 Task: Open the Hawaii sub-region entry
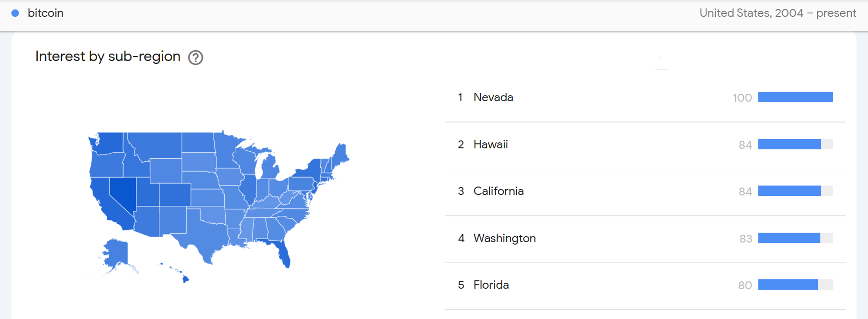(x=490, y=144)
